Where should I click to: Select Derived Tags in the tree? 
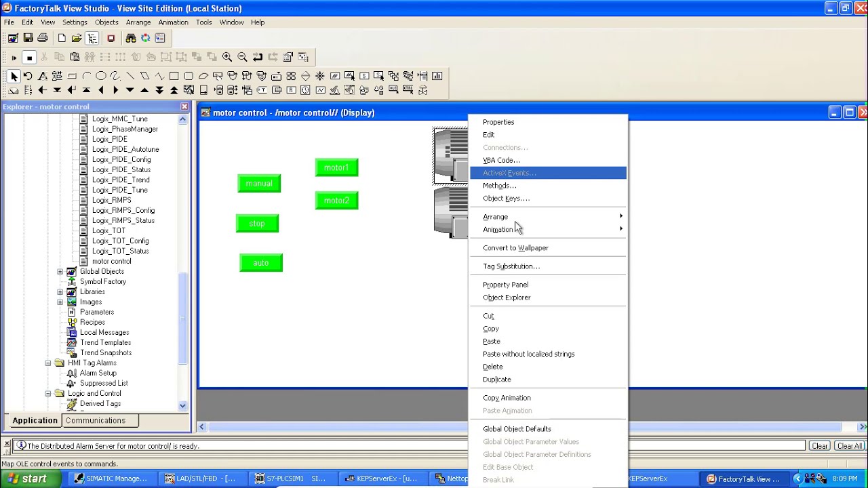click(x=100, y=403)
